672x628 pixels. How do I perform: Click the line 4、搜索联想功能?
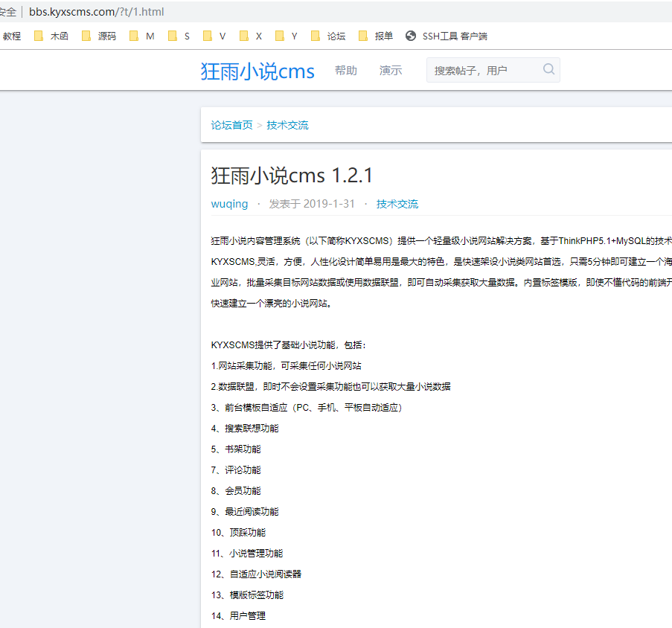click(x=245, y=429)
